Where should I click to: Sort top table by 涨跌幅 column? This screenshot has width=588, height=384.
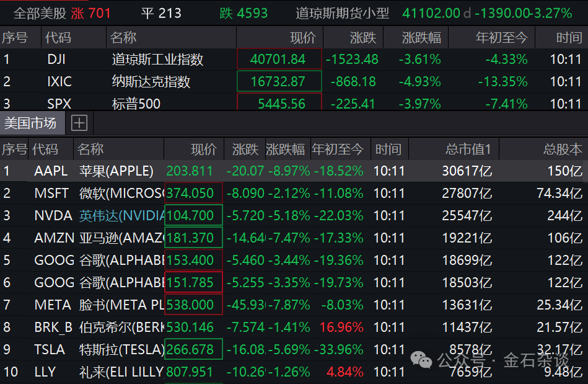point(421,38)
